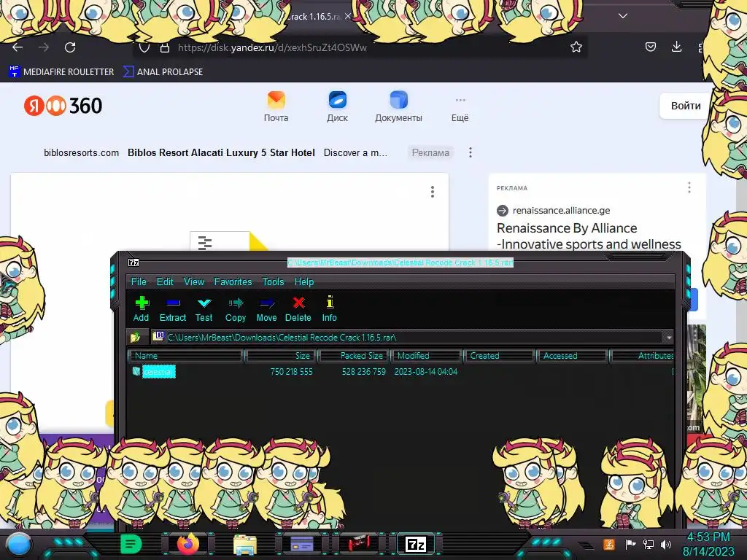Open the second bookmark in bookmarks bar
Screen dimensions: 747x560
point(163,72)
